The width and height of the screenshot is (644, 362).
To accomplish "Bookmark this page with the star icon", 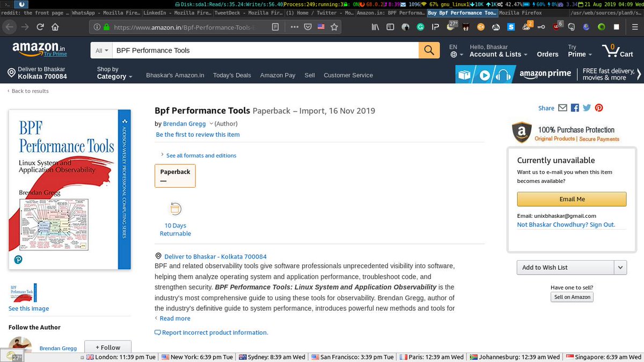I will tap(335, 26).
